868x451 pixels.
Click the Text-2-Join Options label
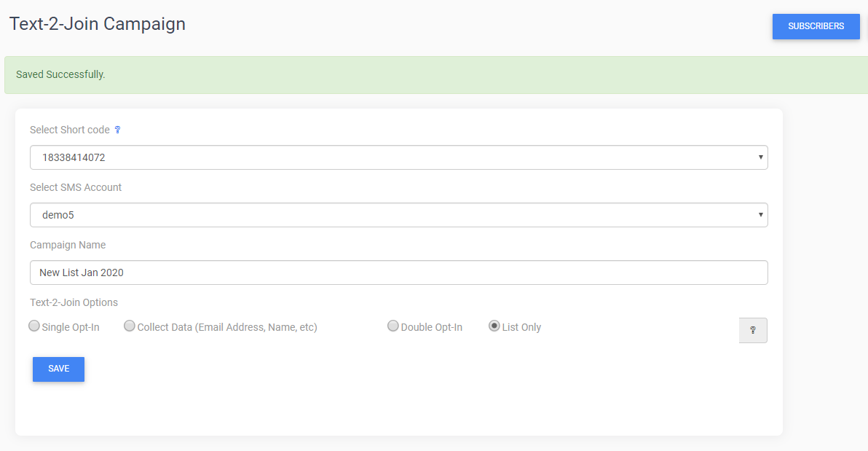74,302
